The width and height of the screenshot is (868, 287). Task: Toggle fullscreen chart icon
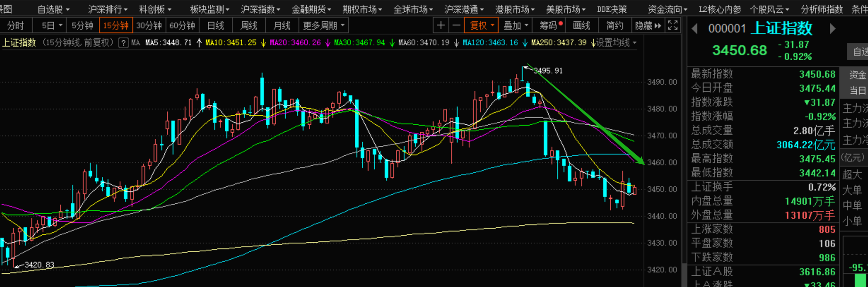click(673, 25)
